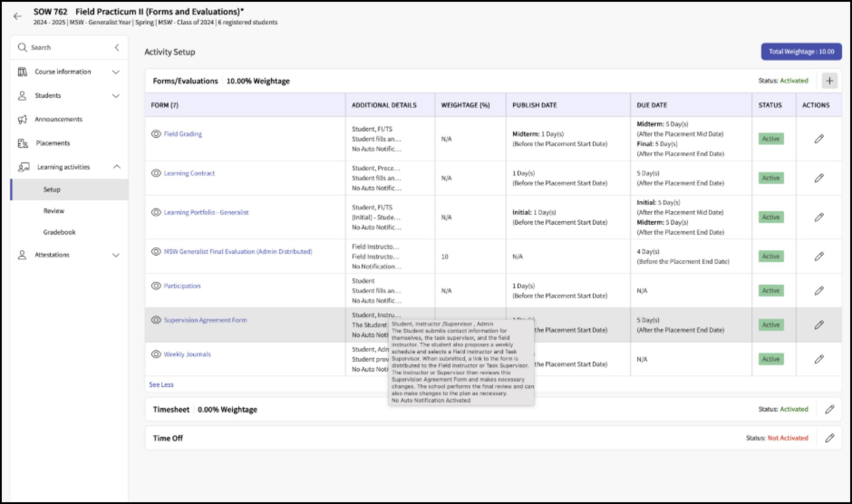Preview Participation with the eye icon
This screenshot has height=504, width=852.
click(156, 286)
